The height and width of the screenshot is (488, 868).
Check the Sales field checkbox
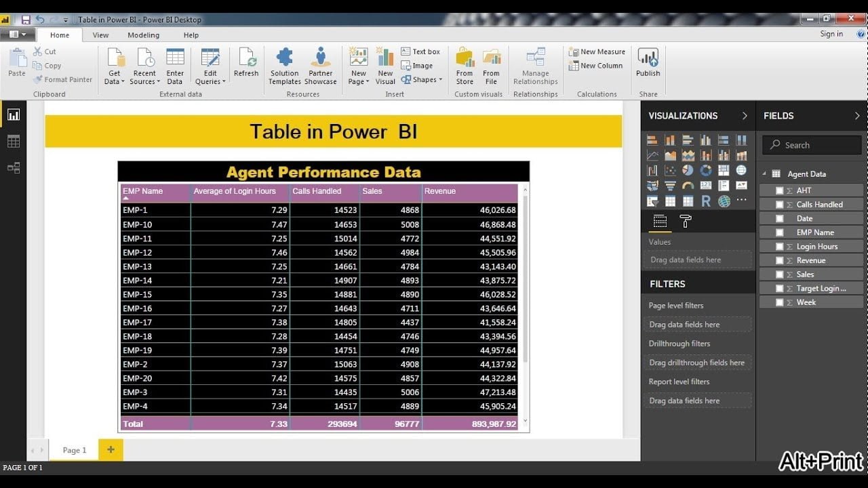[x=780, y=274]
